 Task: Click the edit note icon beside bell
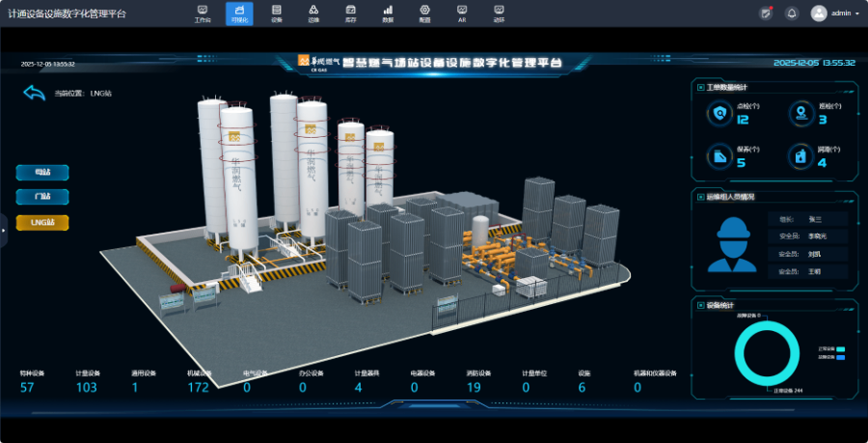[x=766, y=14]
